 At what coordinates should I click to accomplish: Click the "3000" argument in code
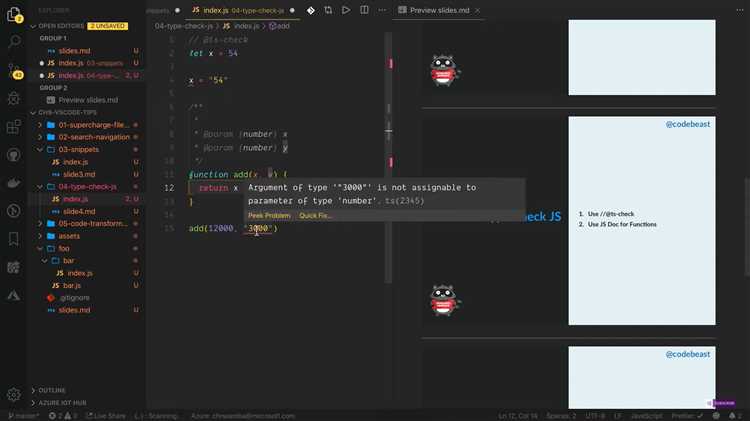(258, 228)
